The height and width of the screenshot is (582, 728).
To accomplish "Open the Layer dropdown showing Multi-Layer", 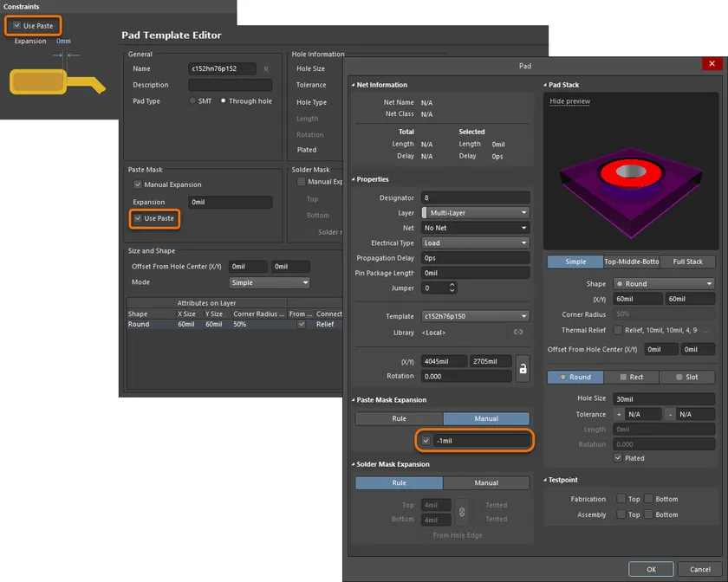I will (x=476, y=212).
